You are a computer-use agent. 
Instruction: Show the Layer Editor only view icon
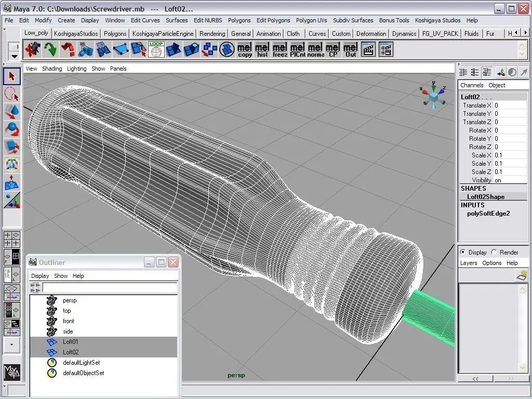(475, 72)
